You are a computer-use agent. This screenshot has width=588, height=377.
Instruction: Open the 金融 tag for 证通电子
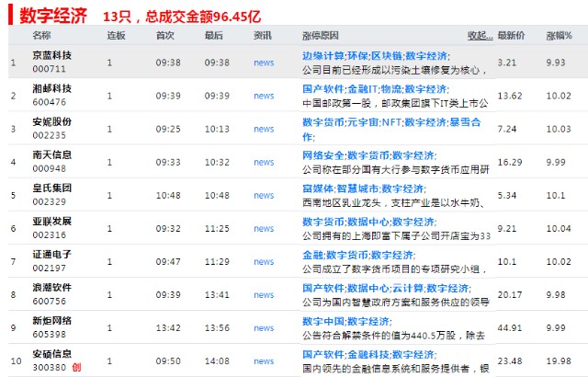tap(312, 255)
